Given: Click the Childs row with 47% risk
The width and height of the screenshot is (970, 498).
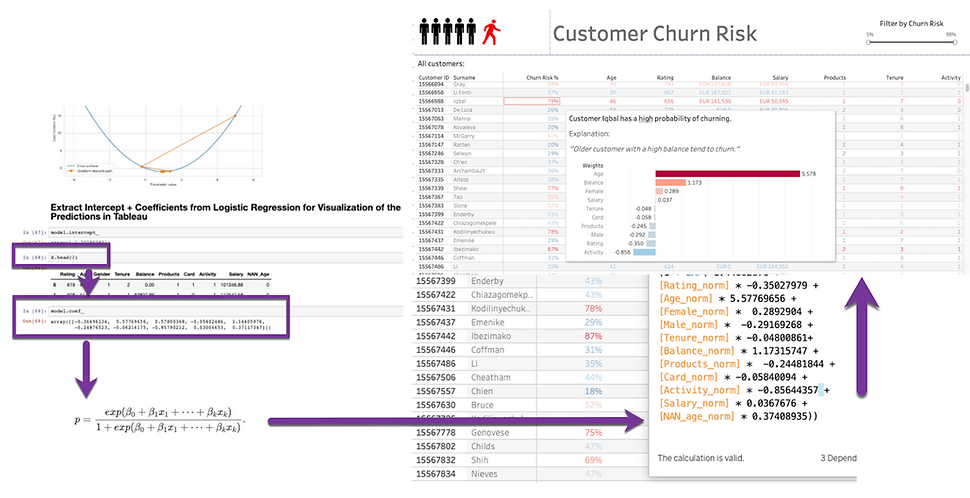Looking at the screenshot, I should [x=531, y=447].
